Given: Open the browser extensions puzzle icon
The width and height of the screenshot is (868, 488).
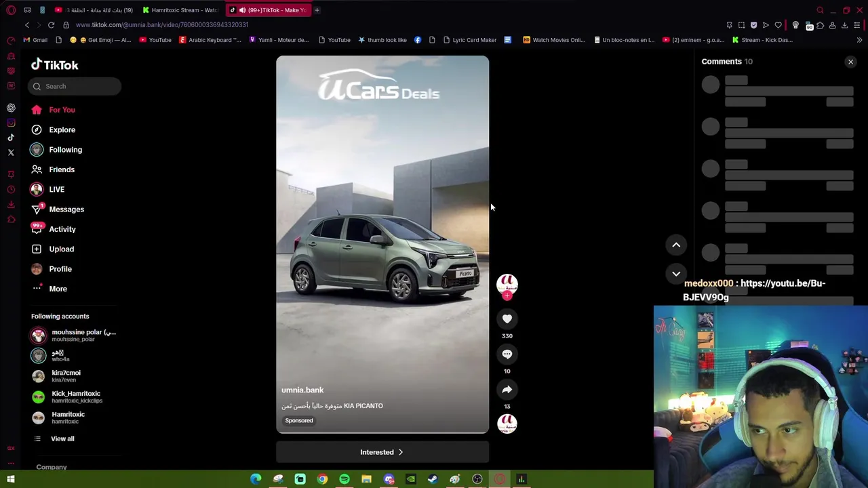Looking at the screenshot, I should (x=820, y=25).
